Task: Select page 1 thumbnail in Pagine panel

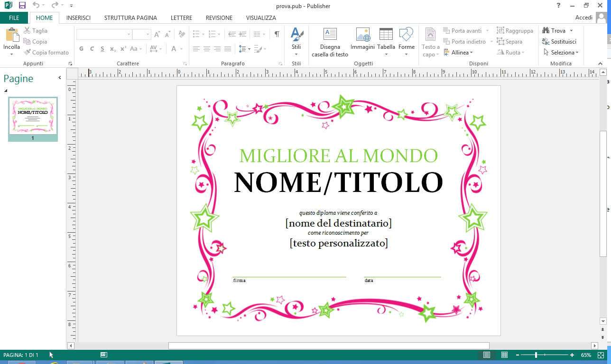Action: pyautogui.click(x=33, y=116)
